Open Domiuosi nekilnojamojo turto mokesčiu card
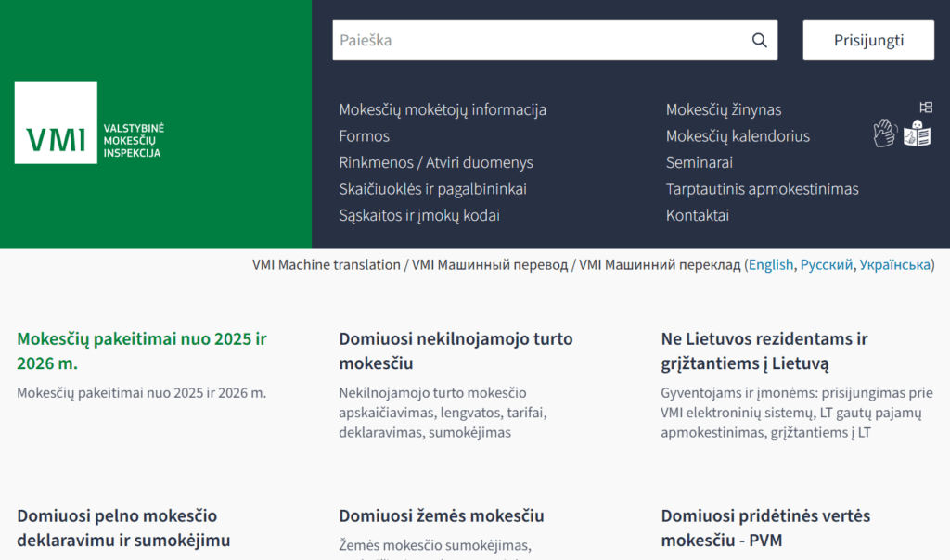The width and height of the screenshot is (950, 560). 456,350
